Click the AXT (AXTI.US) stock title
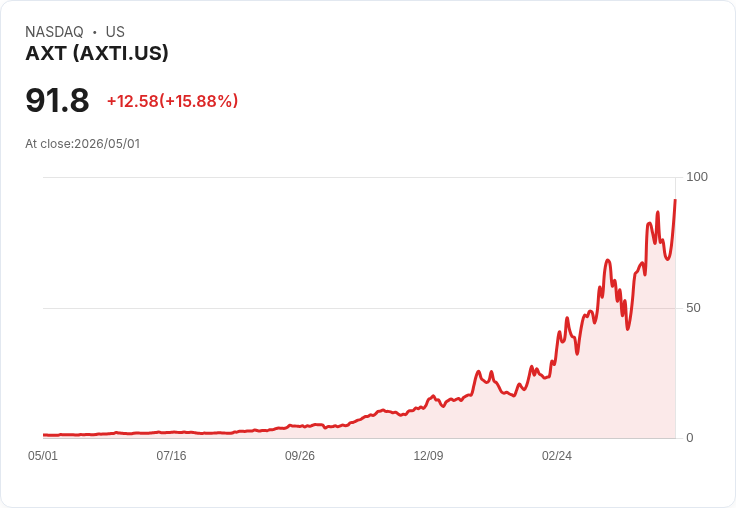The width and height of the screenshot is (736, 508). (97, 53)
